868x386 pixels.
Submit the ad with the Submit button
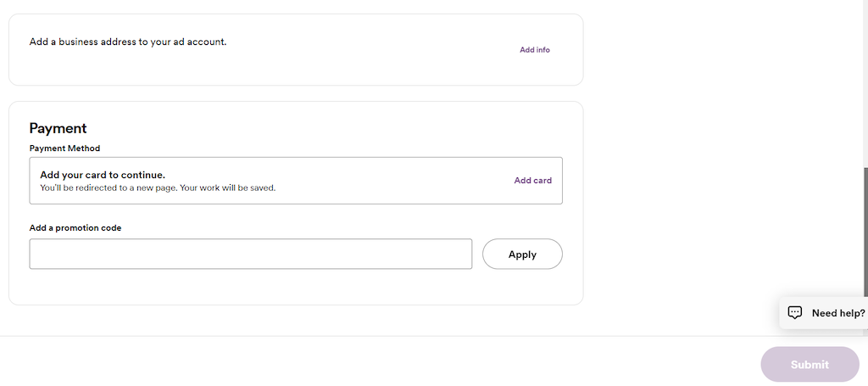810,365
